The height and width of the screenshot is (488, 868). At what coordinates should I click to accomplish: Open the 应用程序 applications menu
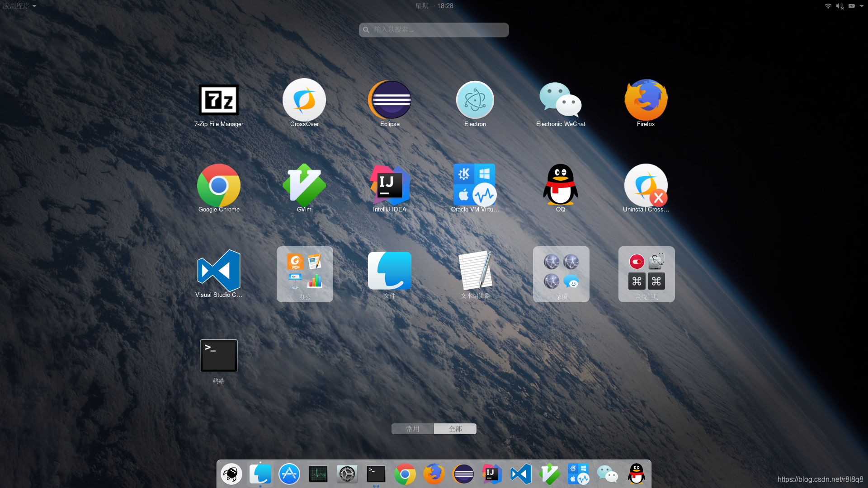point(19,6)
